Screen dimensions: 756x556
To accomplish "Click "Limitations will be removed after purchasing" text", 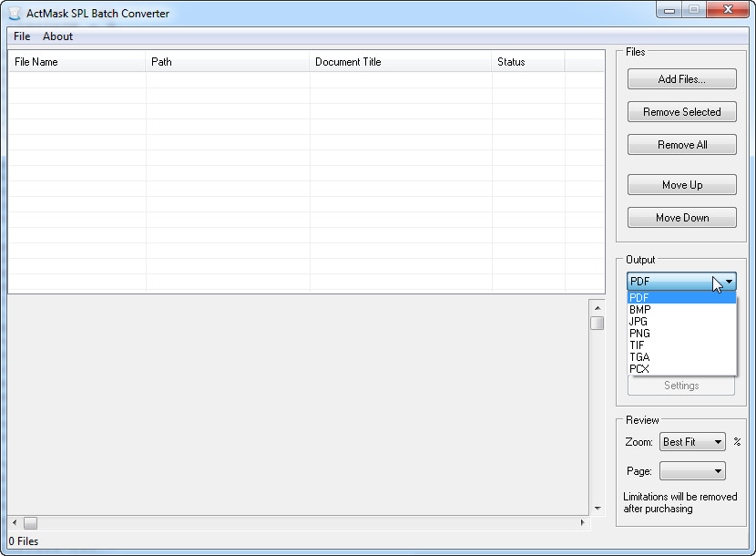I will (679, 502).
